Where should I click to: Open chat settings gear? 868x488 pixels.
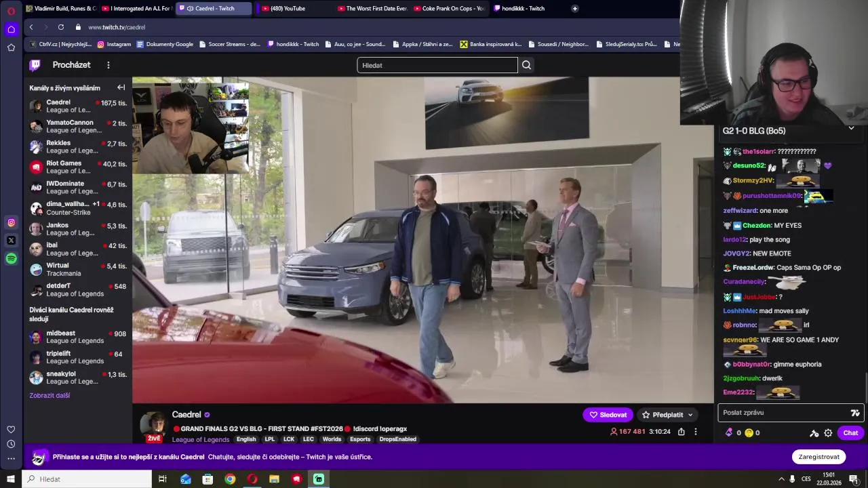828,432
